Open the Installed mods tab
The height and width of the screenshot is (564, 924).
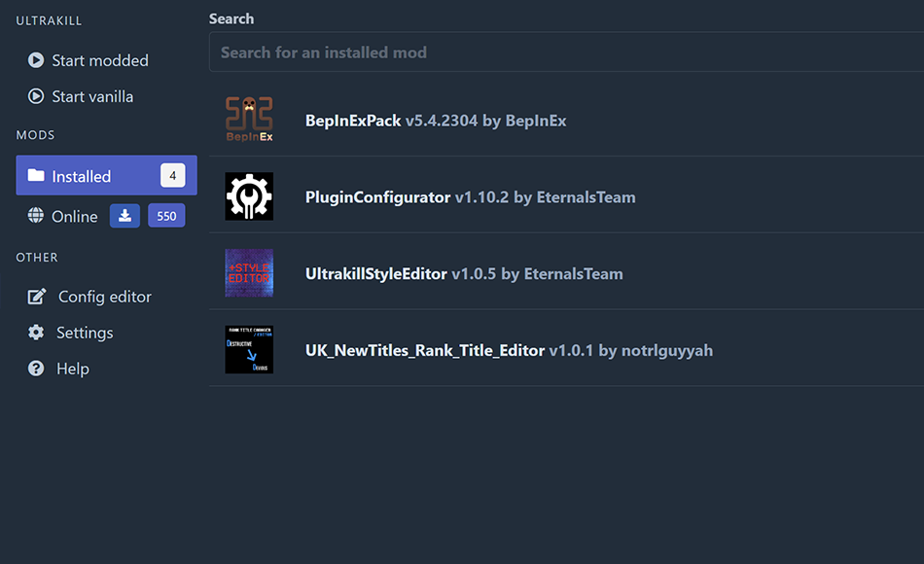click(107, 175)
